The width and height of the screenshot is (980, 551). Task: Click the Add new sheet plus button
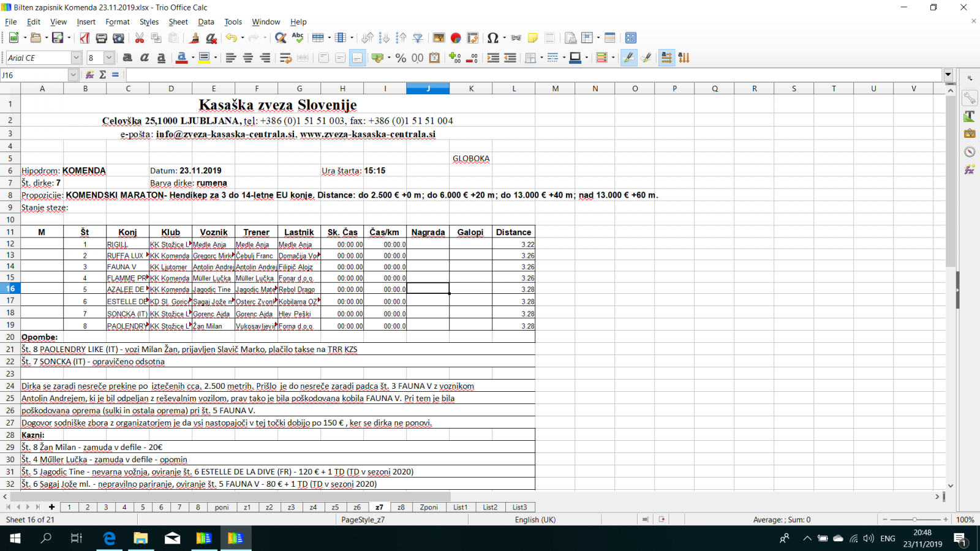pyautogui.click(x=52, y=507)
